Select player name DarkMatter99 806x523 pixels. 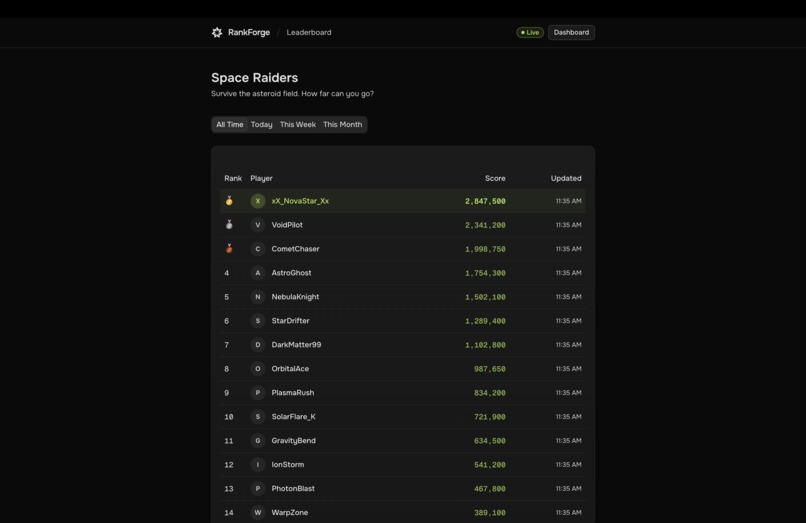[296, 345]
